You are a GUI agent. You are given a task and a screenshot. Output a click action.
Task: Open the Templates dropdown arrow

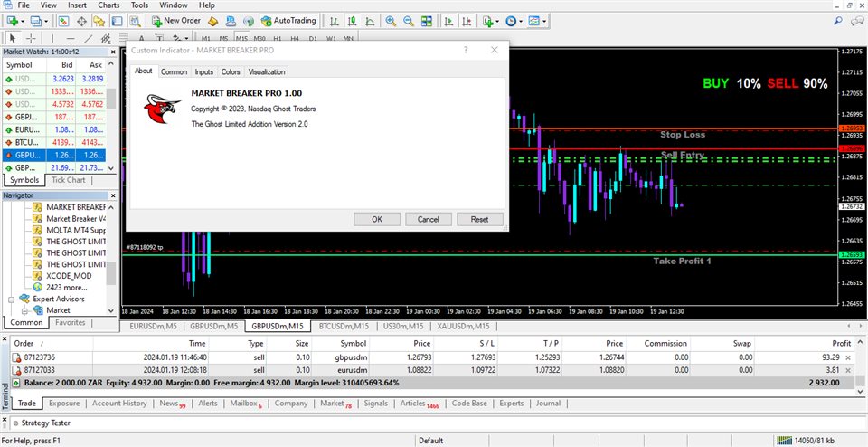click(x=544, y=21)
